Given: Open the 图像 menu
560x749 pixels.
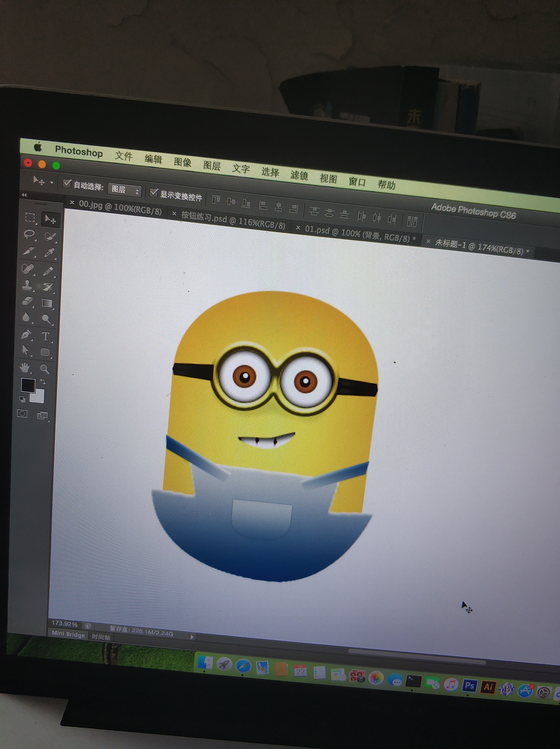Looking at the screenshot, I should 182,162.
